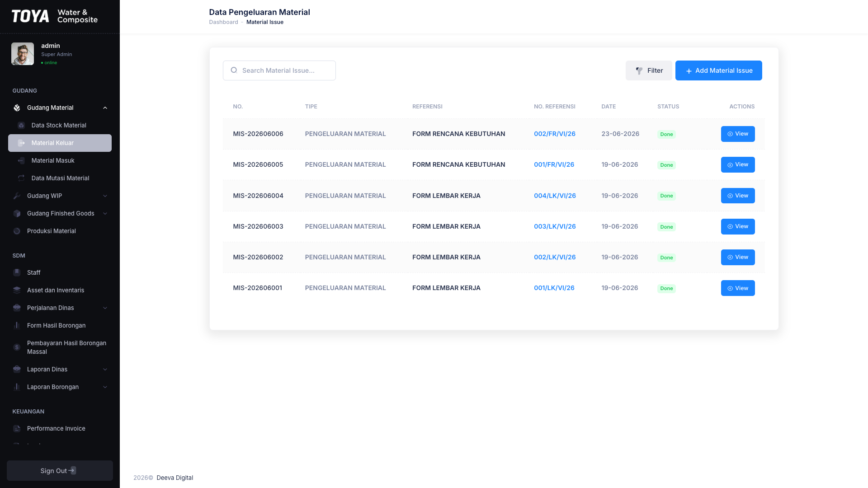Click the Dashboard breadcrumb link

coord(223,22)
